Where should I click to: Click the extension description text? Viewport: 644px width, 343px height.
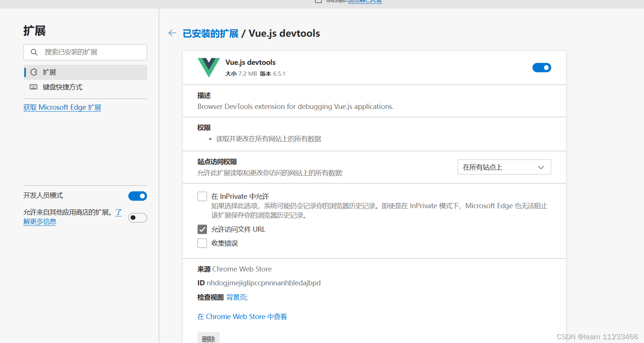point(295,107)
